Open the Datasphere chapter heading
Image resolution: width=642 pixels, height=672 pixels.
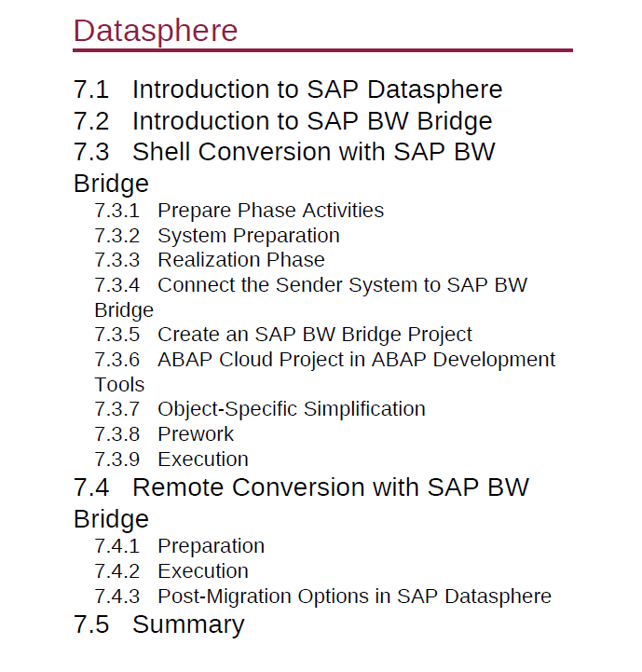point(156,31)
